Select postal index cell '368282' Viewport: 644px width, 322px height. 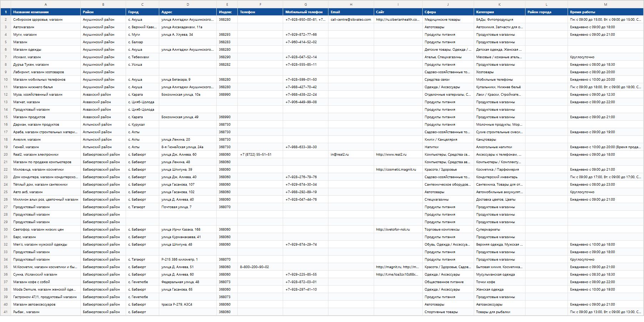pos(227,65)
